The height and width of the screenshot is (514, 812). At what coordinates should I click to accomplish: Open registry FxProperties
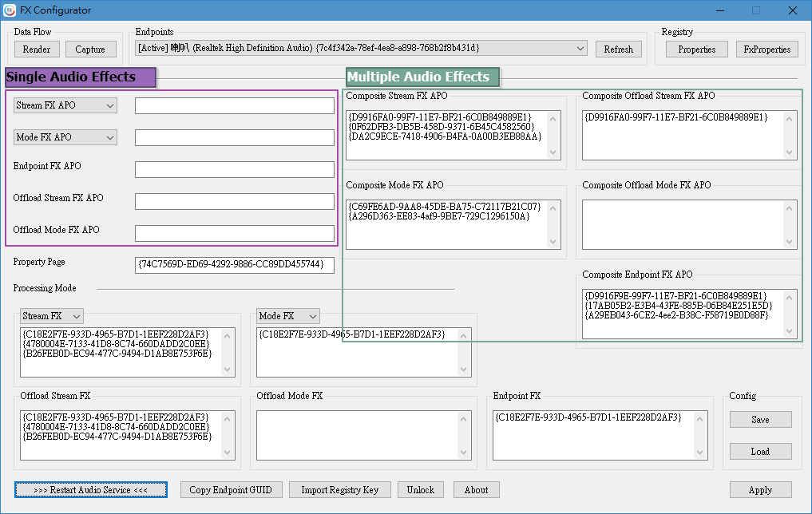click(766, 49)
